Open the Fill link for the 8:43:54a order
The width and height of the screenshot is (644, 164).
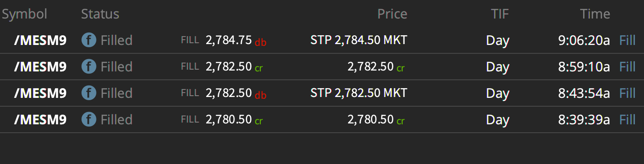pos(627,93)
